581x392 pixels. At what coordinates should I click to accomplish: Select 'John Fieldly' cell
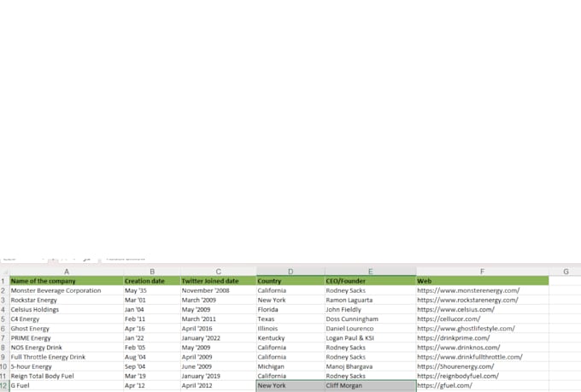coord(371,309)
